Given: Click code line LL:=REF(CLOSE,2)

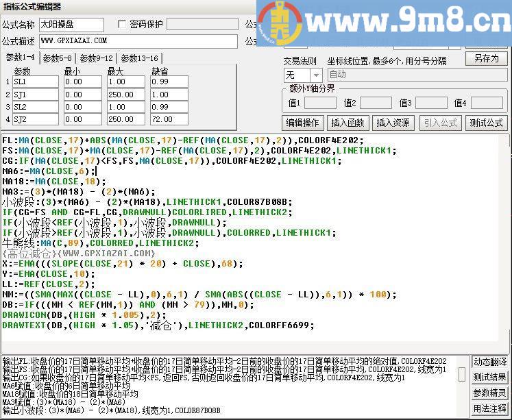Looking at the screenshot, I should click(x=49, y=284).
